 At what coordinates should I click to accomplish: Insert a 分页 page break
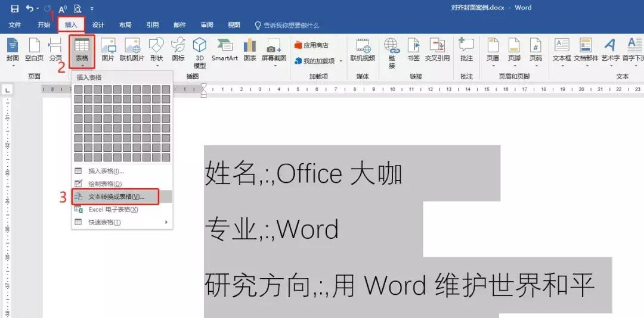pos(55,50)
